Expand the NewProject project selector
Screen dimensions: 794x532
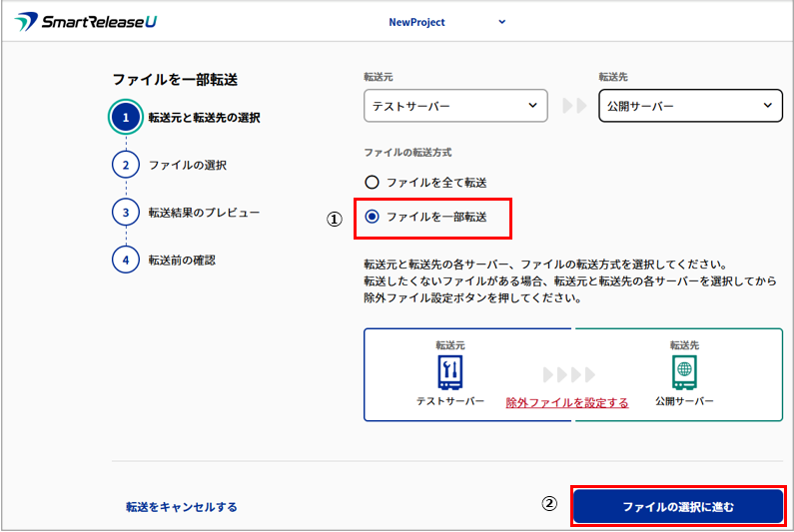pos(447,22)
